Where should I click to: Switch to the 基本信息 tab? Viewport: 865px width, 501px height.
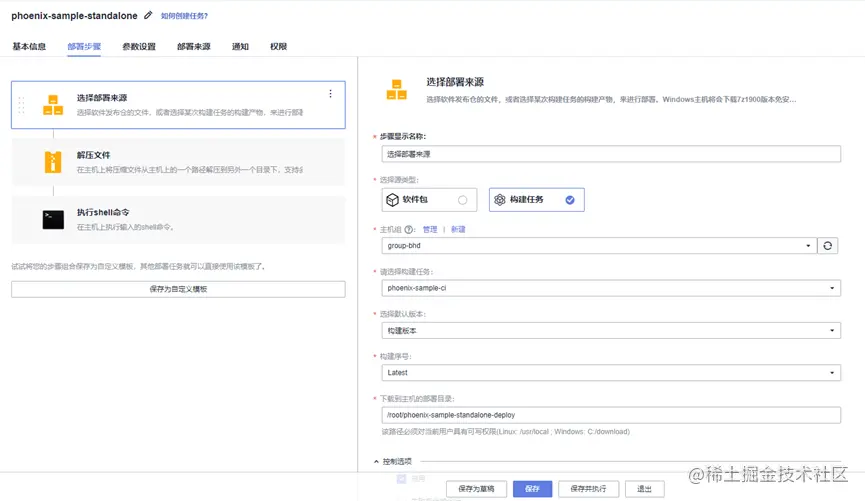pyautogui.click(x=29, y=46)
